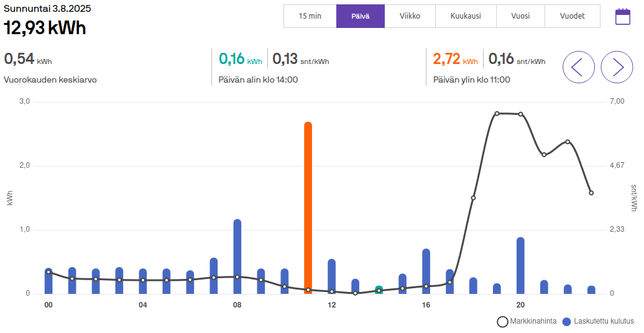This screenshot has width=644, height=333.
Task: Show the Vuodet multi-year view
Action: pos(572,16)
